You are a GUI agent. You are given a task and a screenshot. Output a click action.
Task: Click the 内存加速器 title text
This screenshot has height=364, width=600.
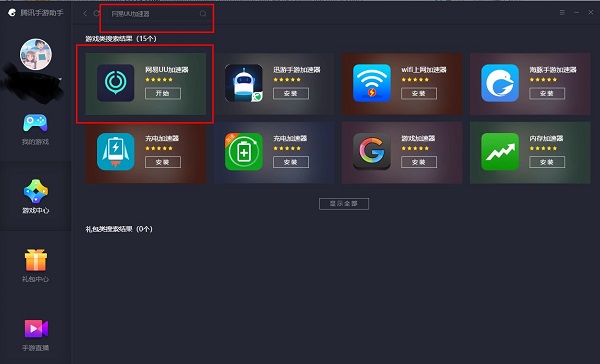(x=546, y=138)
